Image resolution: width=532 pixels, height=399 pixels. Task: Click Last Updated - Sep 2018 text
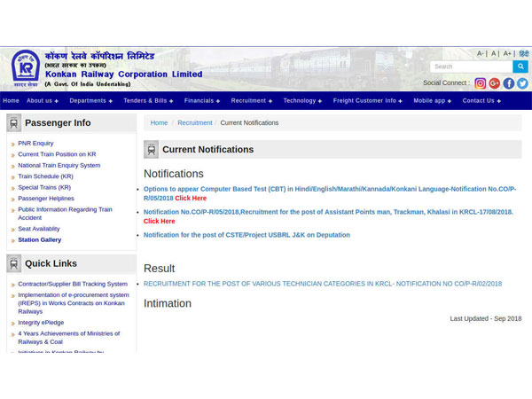[486, 318]
